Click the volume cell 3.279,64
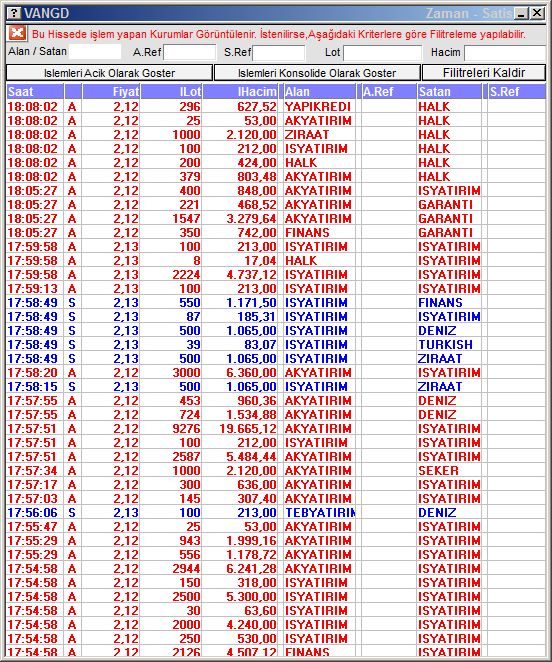 [x=240, y=219]
